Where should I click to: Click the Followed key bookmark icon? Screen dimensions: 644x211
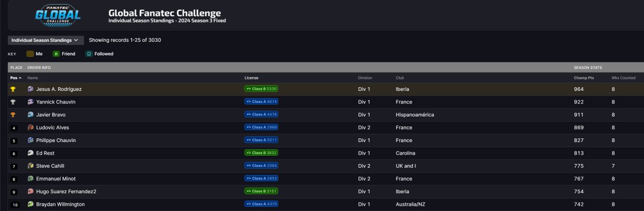[89, 54]
